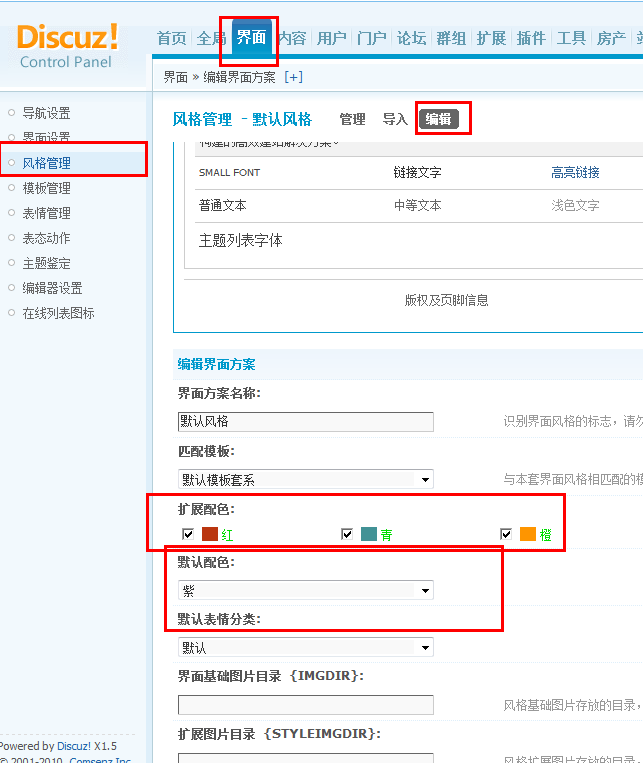
Task: Click the Discuz! Control Panel logo
Action: pyautogui.click(x=67, y=46)
